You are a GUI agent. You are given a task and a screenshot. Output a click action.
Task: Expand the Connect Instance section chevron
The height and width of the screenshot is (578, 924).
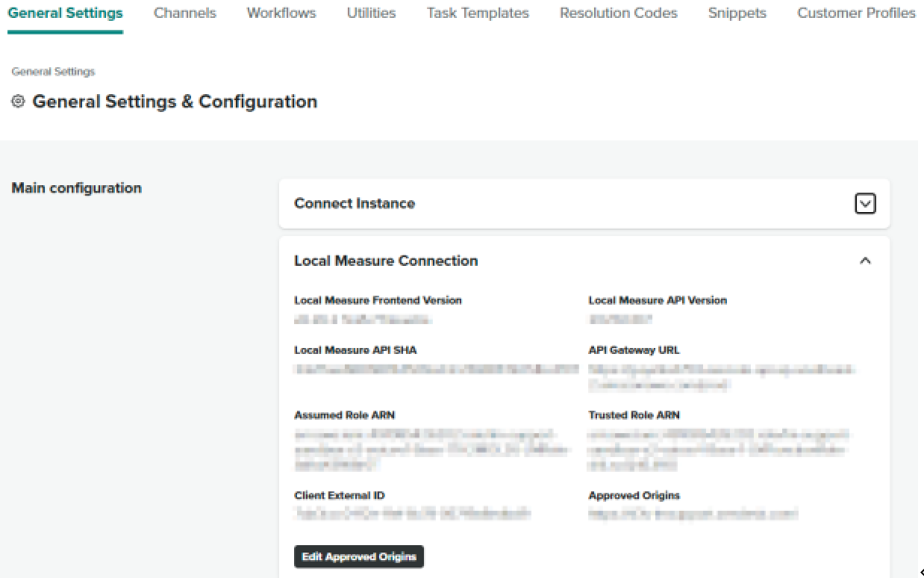pos(864,203)
